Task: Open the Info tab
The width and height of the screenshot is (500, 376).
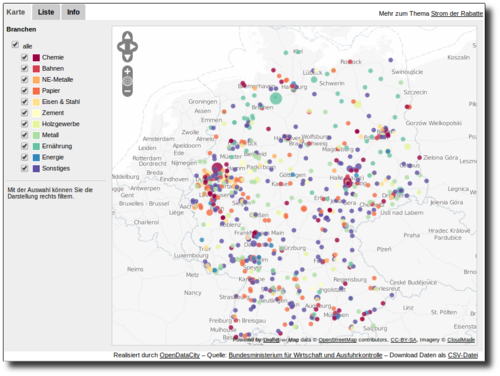Action: click(x=73, y=12)
